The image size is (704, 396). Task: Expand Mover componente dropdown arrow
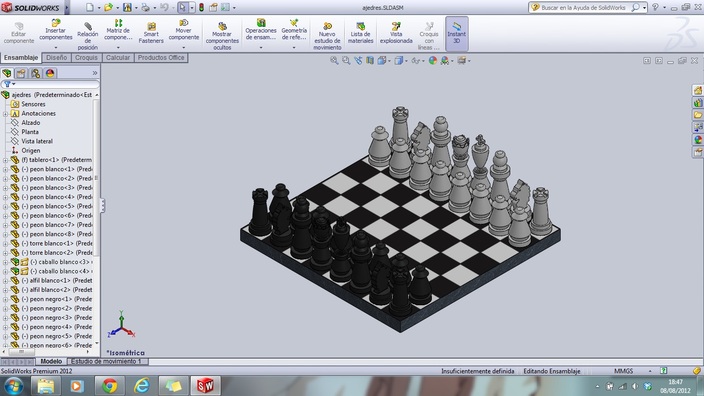point(184,47)
